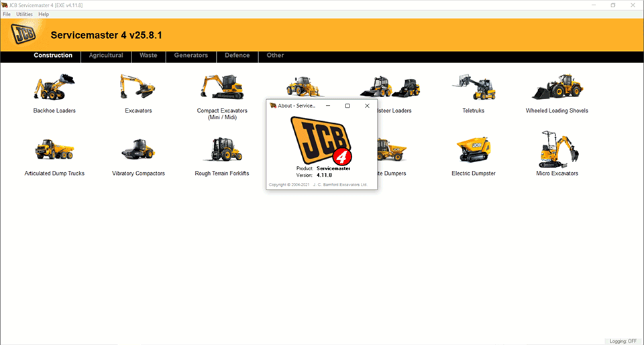Switch to the Construction tab
This screenshot has height=345, width=644.
tap(53, 56)
